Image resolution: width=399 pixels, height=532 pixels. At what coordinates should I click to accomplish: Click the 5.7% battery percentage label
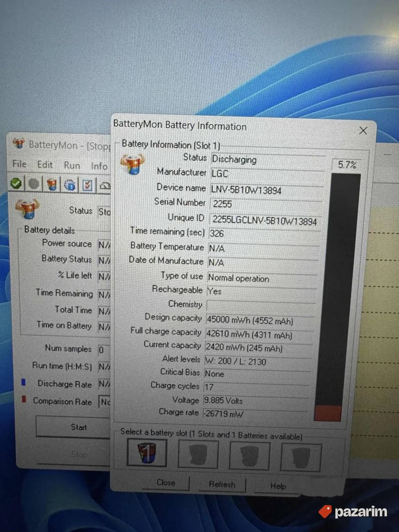347,165
